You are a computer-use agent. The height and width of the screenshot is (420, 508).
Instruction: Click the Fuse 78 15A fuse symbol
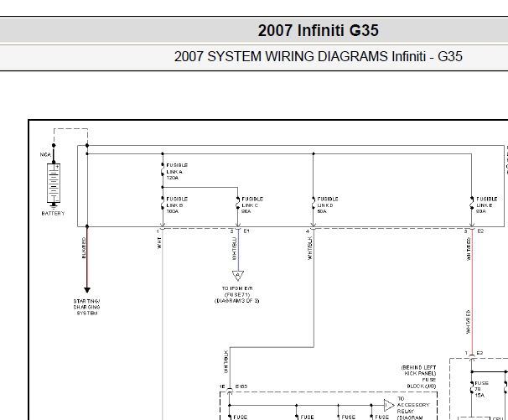pos(472,388)
